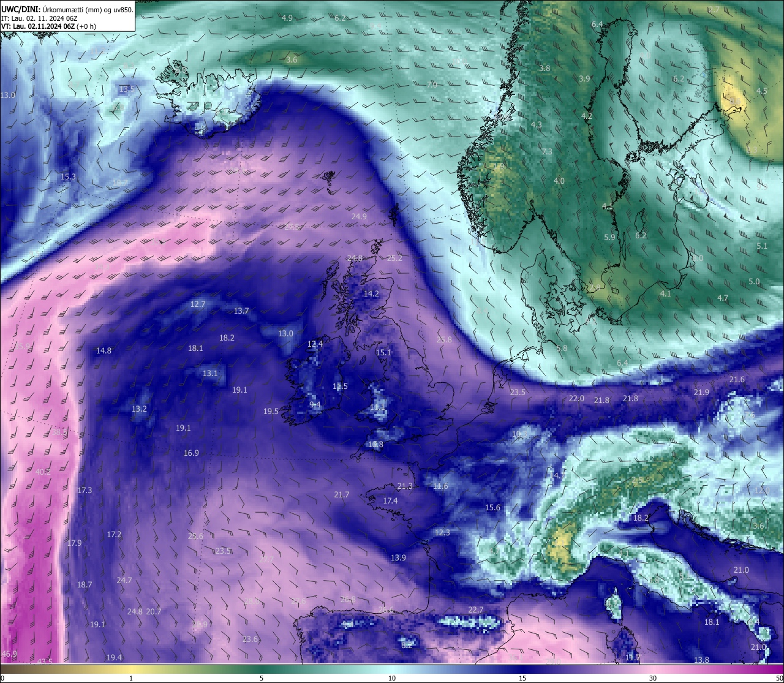This screenshot has width=784, height=683.
Task: Click the 'UWC/DINI: Úrkomumætti (mm) og uv850.' title
Action: [x=67, y=9]
